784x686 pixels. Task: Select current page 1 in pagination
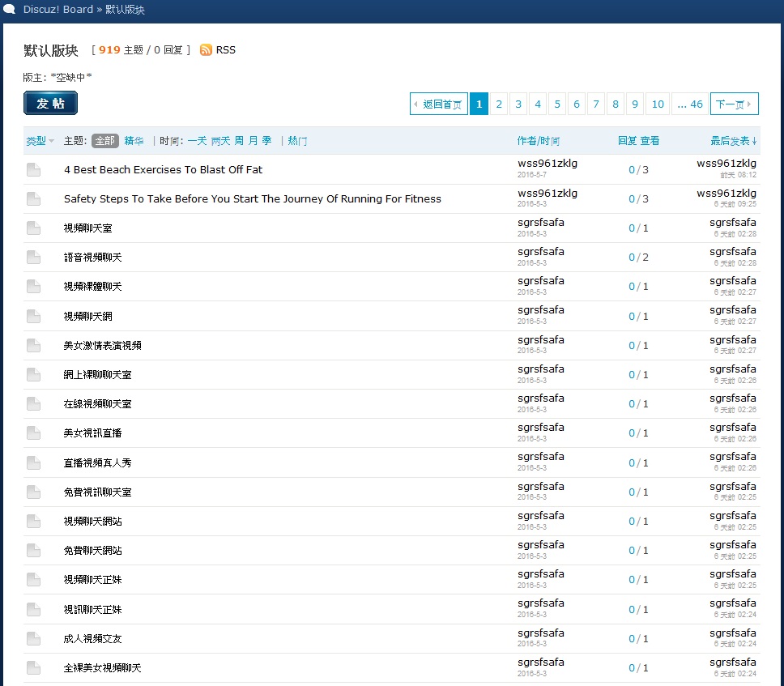(479, 104)
